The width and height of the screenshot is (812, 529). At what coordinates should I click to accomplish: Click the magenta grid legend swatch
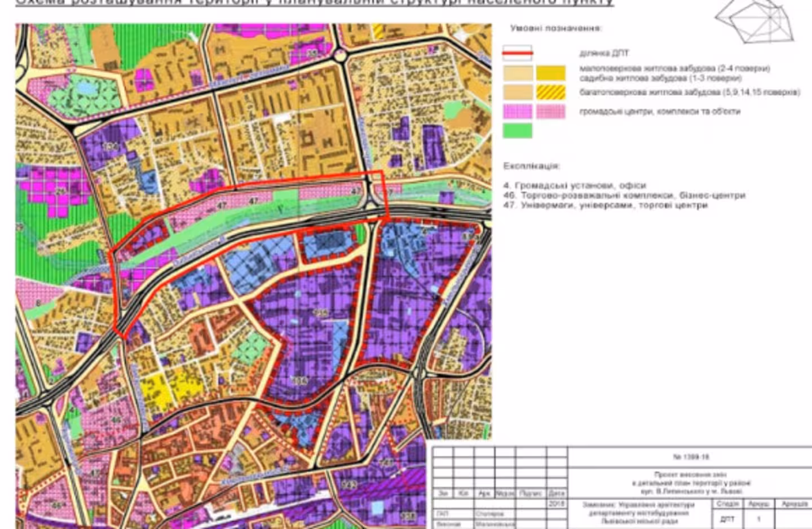[517, 111]
